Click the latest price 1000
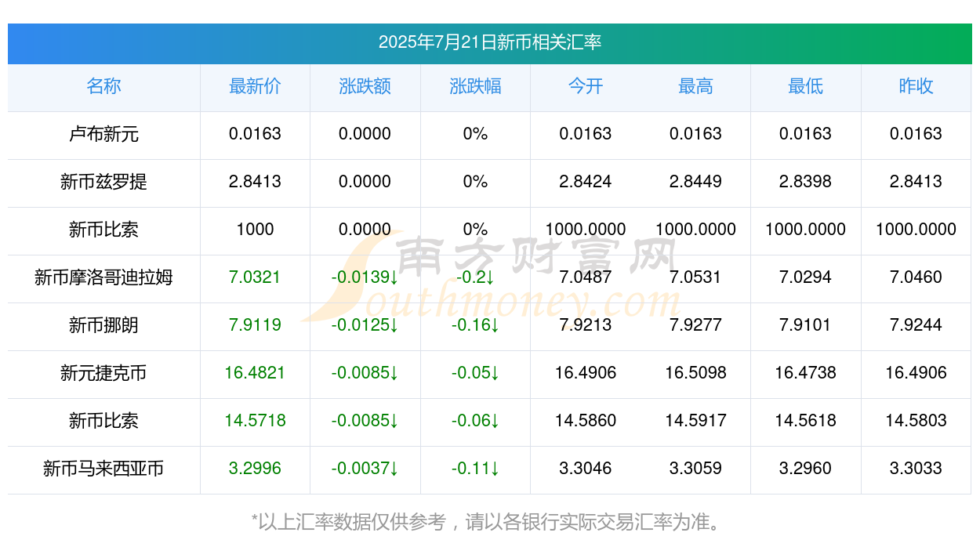The width and height of the screenshot is (980, 547). click(255, 230)
